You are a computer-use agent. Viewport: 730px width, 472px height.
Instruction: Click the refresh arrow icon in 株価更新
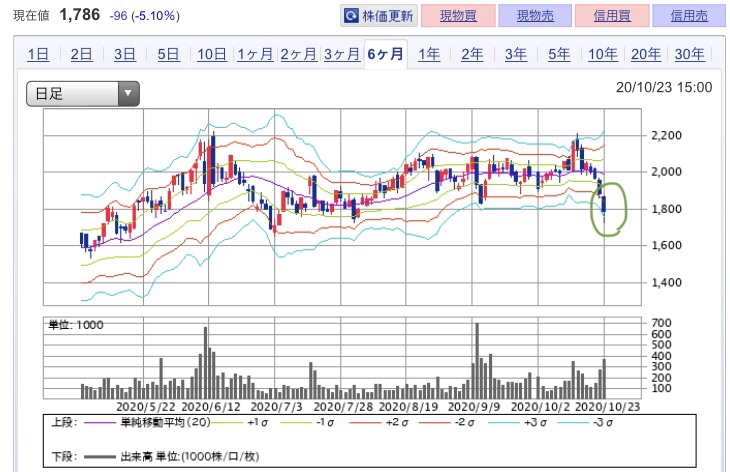pyautogui.click(x=351, y=16)
